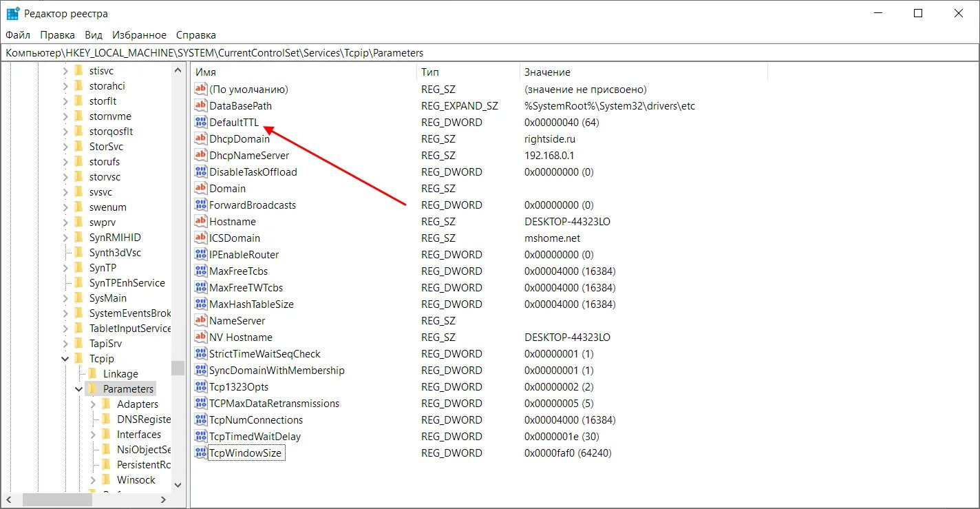This screenshot has height=509, width=980.
Task: Click the Значение column header
Action: (x=643, y=72)
